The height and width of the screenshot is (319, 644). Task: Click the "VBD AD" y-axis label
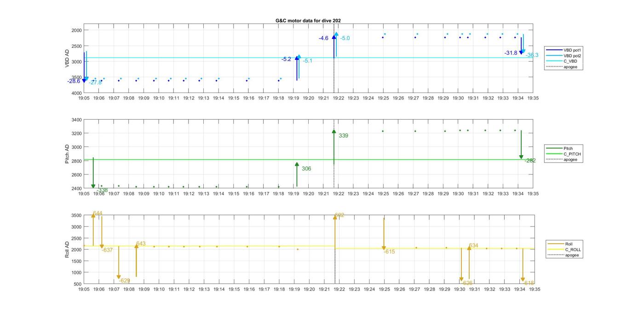coord(67,58)
